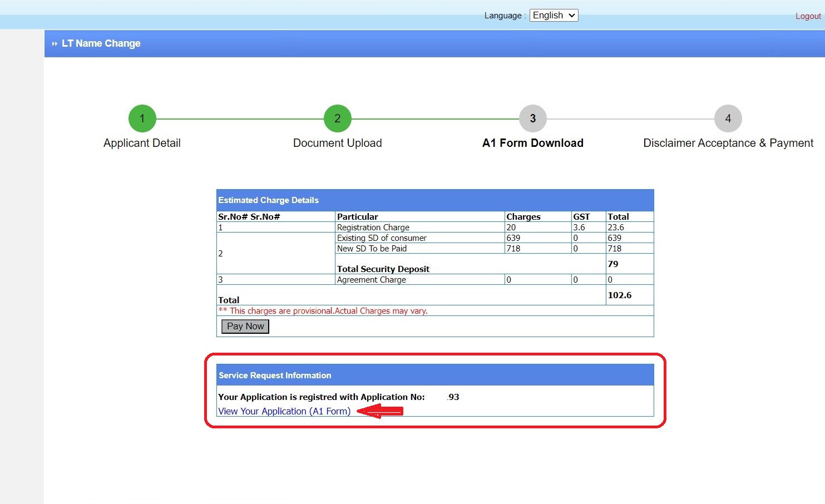Click the Particular column header
The image size is (825, 504).
coord(357,217)
